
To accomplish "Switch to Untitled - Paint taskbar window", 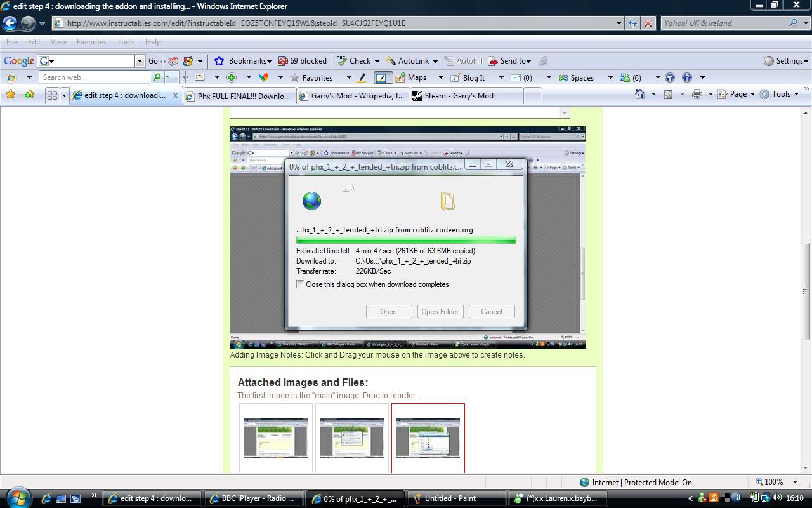I will [456, 498].
